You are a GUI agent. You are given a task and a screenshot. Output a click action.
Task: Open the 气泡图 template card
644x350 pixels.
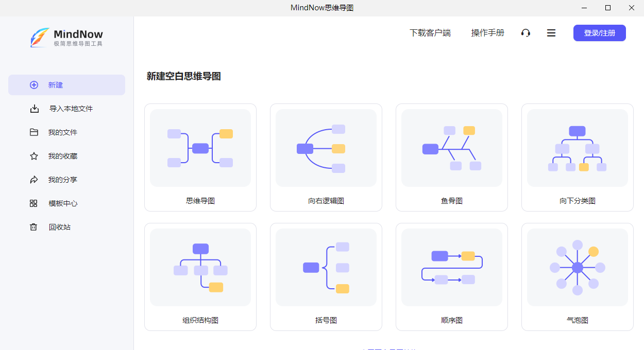point(577,276)
